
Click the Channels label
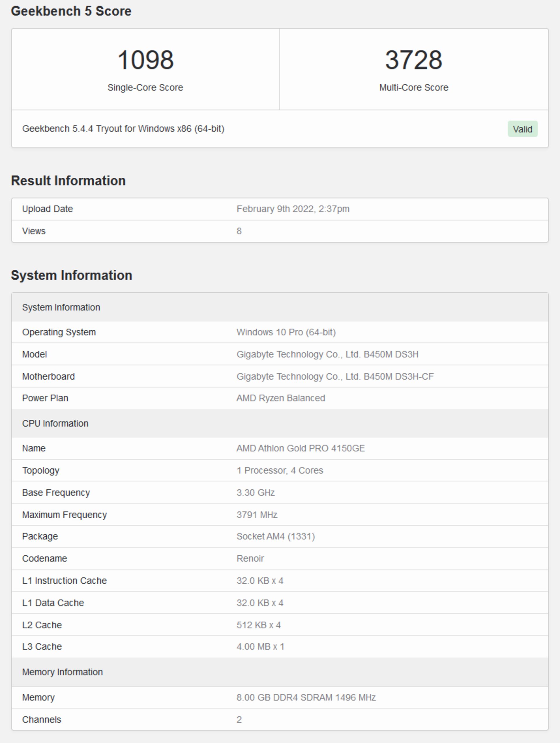pyautogui.click(x=42, y=720)
